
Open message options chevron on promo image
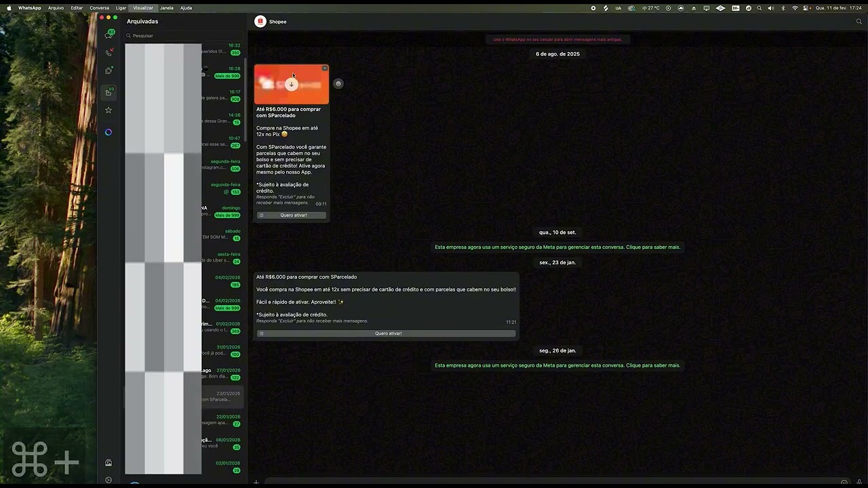(325, 68)
